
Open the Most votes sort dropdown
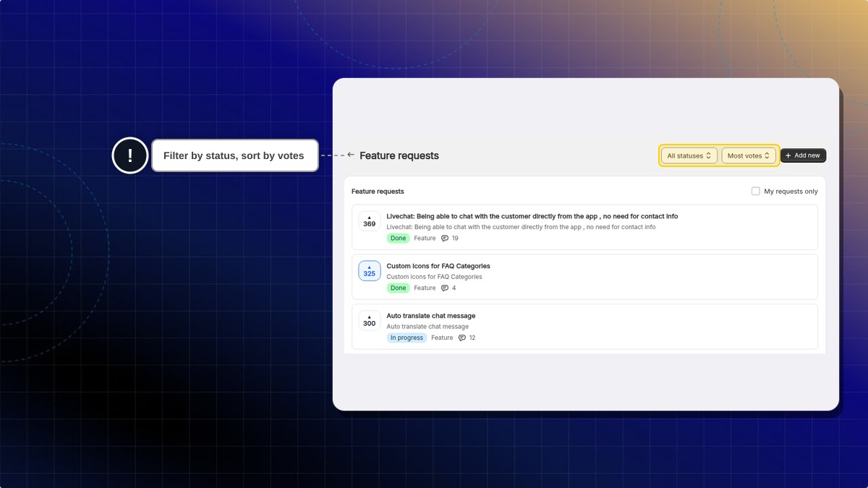(749, 155)
